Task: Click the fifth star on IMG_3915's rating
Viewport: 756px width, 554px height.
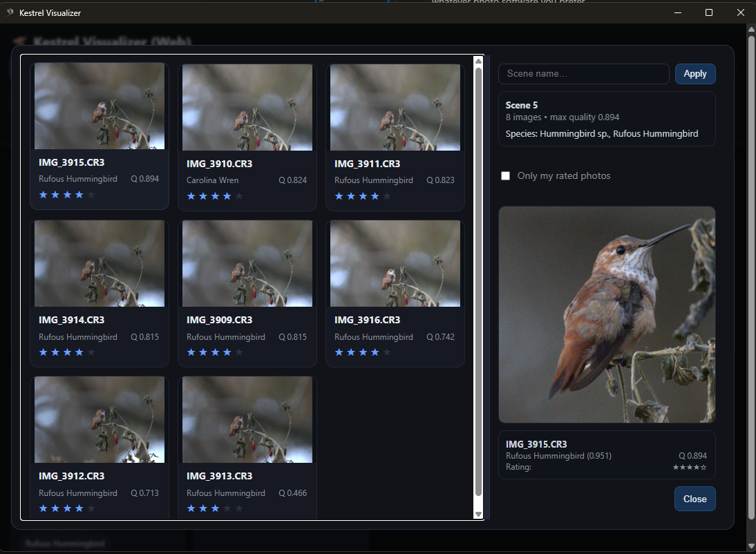Action: (91, 195)
